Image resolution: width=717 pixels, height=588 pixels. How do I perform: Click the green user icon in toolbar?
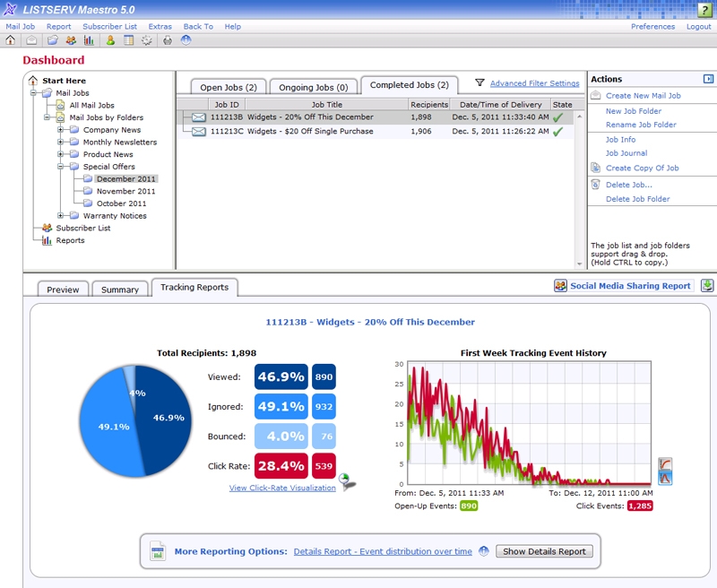tap(110, 40)
